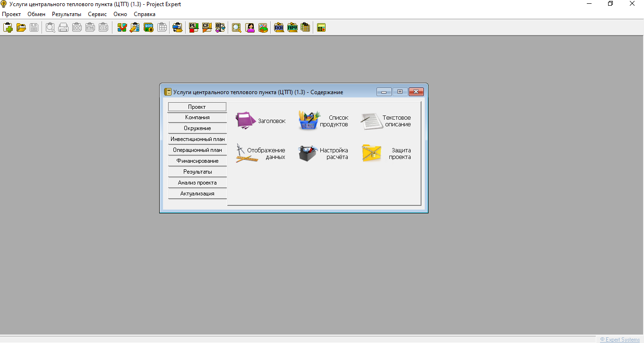Open the Отображение данных module
The height and width of the screenshot is (343, 644).
click(260, 153)
